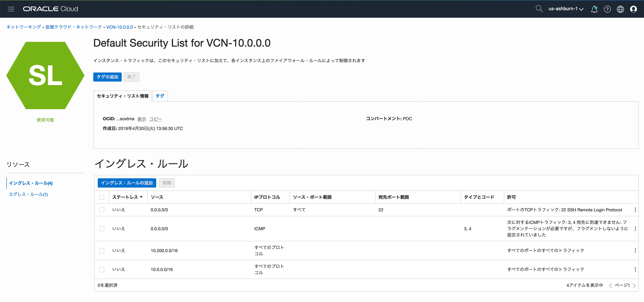Open the hamburger navigation menu
Viewport: 644px width, 302px height.
click(x=11, y=9)
